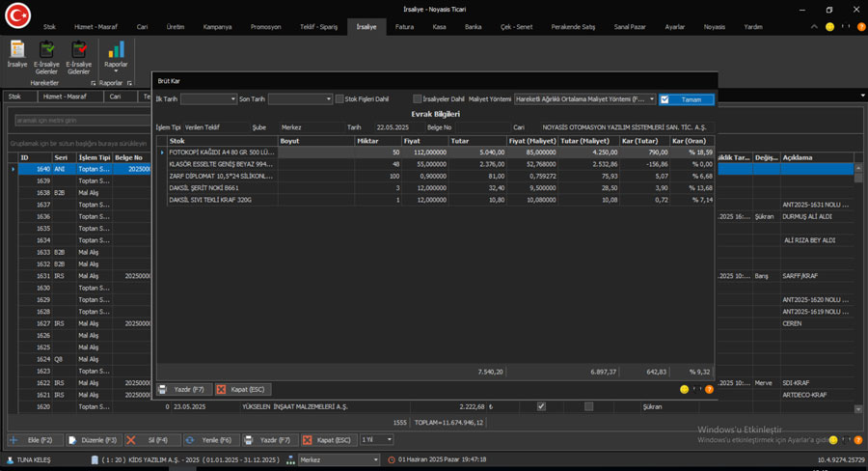Collapse the ribbon with the caret icon

point(814,27)
